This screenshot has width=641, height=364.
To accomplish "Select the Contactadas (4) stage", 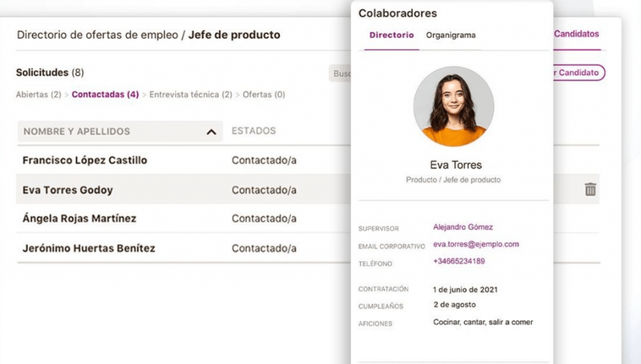I will 105,94.
